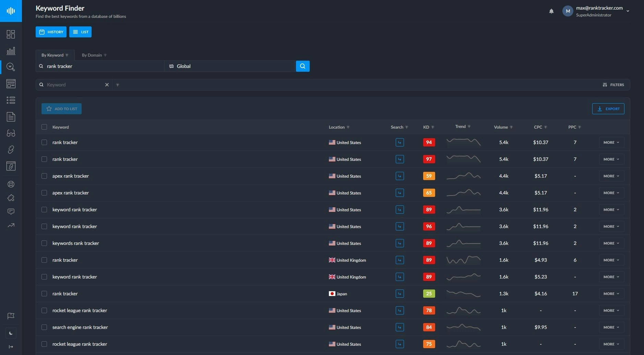Focus the rank tracker search field

100,66
